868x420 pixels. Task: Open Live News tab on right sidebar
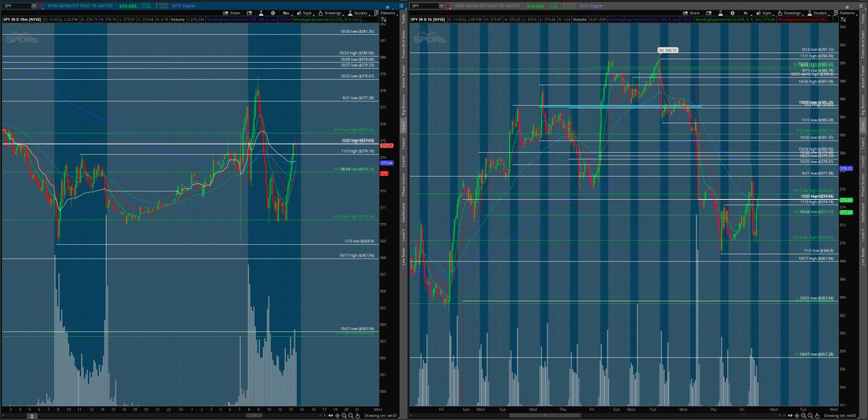[x=863, y=257]
